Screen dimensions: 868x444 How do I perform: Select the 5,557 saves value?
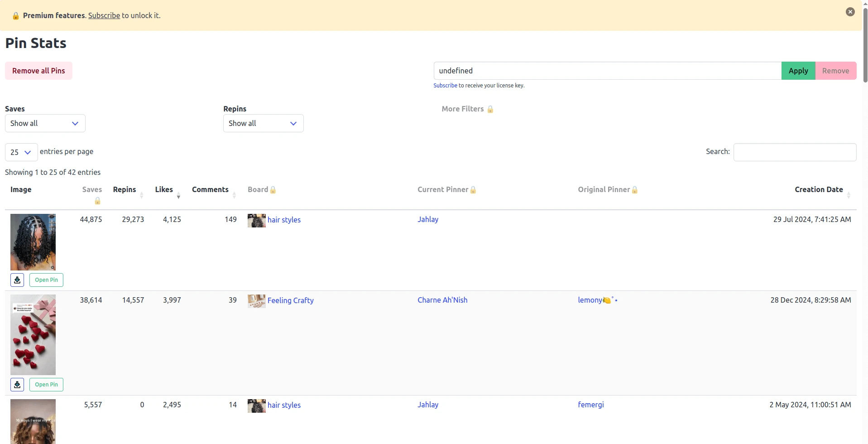click(x=93, y=405)
